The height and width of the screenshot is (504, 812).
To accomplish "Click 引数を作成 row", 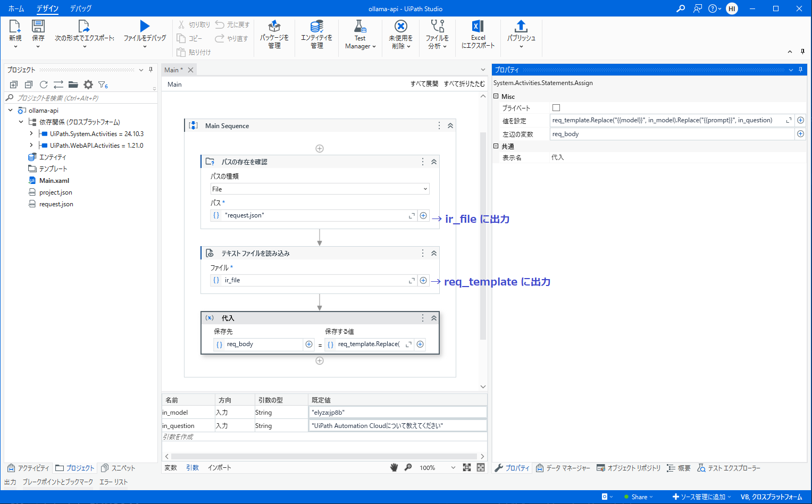I will click(324, 436).
